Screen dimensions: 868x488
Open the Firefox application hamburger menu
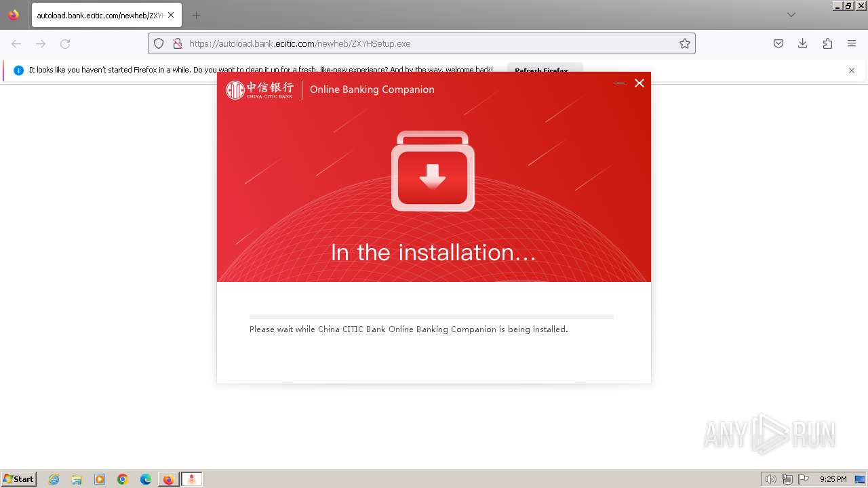852,43
